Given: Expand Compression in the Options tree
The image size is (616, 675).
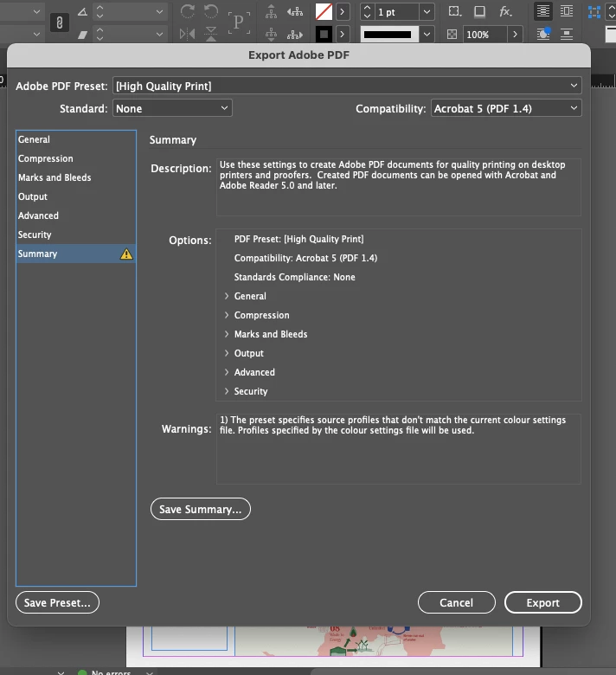Looking at the screenshot, I should [227, 315].
